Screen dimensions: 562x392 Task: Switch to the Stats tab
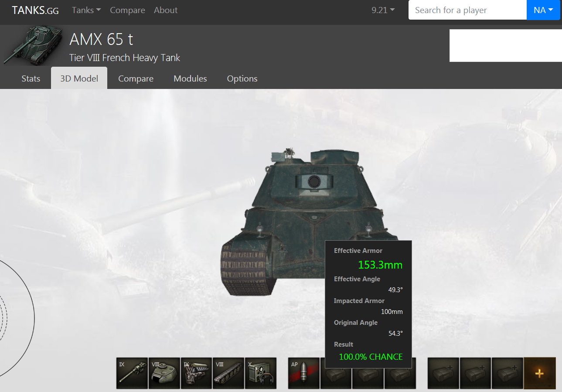(x=31, y=78)
